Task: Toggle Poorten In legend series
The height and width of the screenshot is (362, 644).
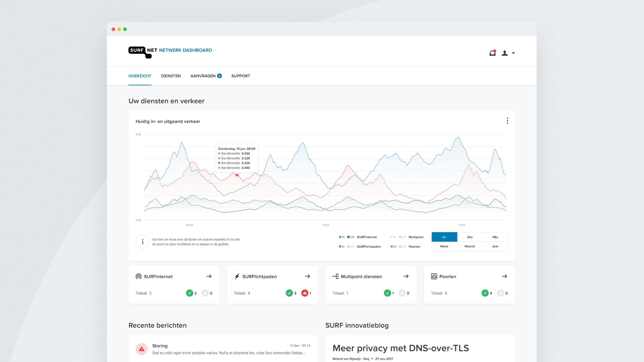Action: 393,246
